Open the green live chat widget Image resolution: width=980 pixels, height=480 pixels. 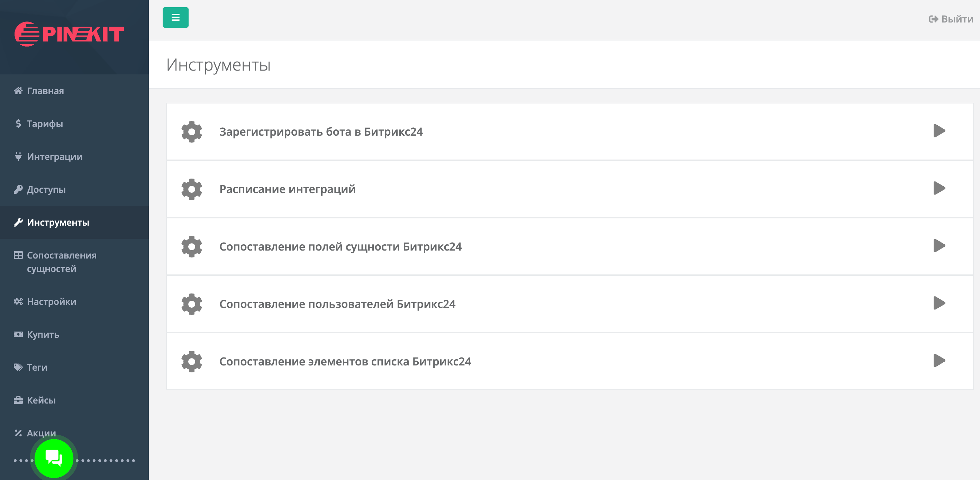(x=54, y=458)
